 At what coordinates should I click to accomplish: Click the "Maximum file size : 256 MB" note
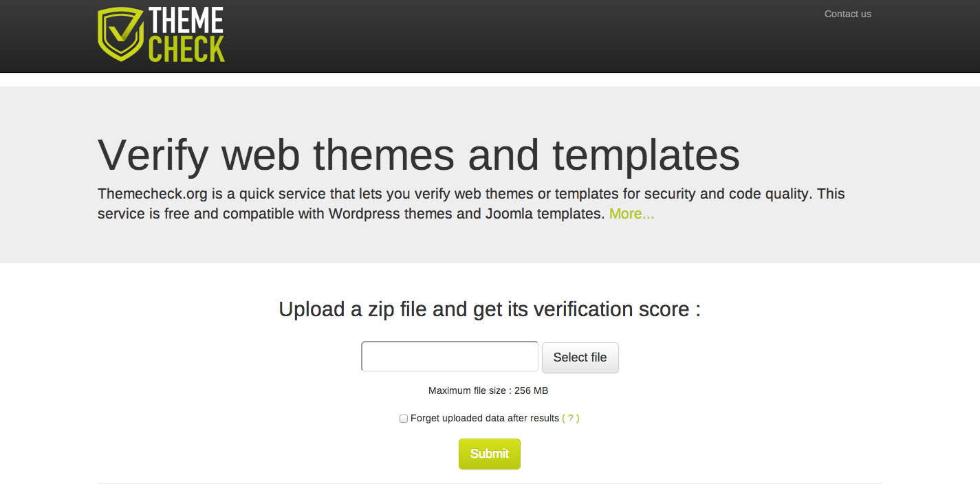(x=488, y=390)
